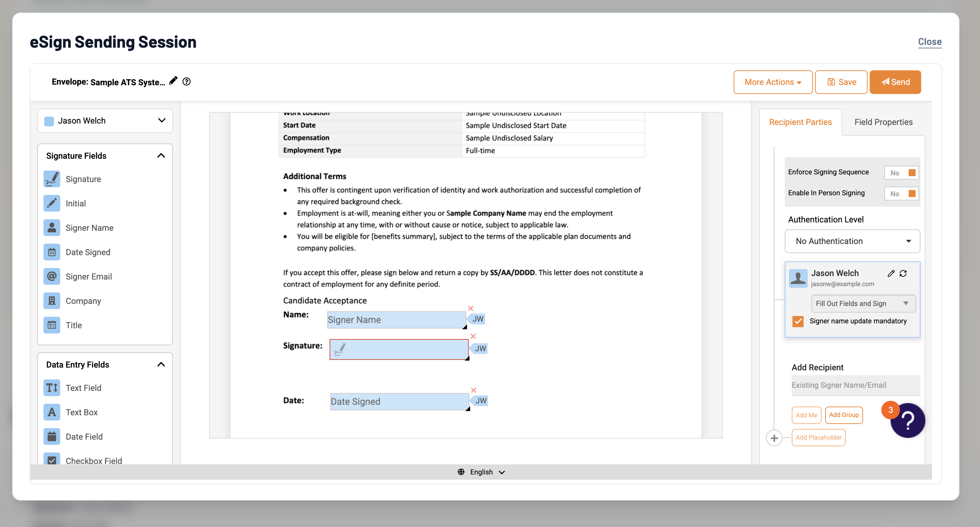
Task: Select the Signer Name field icon
Action: tap(52, 228)
